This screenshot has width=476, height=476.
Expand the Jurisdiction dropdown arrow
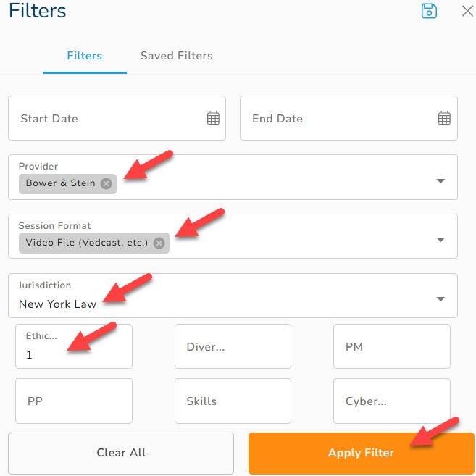[x=440, y=299]
